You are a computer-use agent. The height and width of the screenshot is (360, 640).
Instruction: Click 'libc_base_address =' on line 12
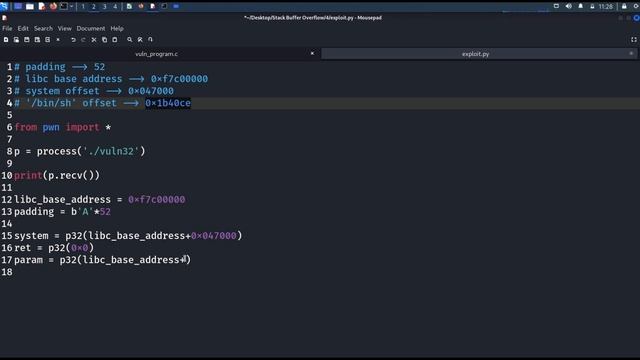pyautogui.click(x=68, y=200)
